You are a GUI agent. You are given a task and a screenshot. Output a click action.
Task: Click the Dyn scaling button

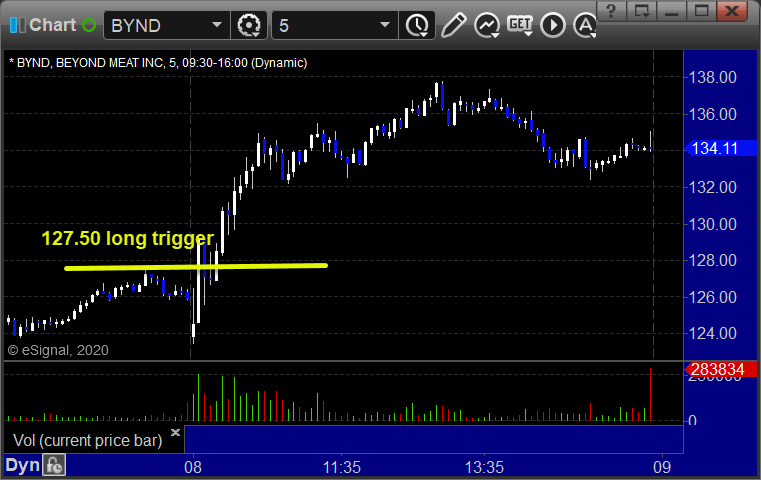[x=22, y=465]
